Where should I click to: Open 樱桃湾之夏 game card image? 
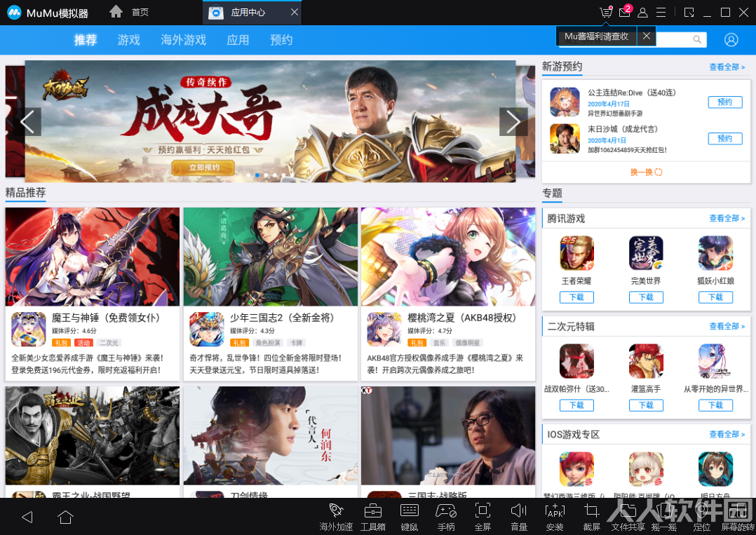click(x=448, y=257)
